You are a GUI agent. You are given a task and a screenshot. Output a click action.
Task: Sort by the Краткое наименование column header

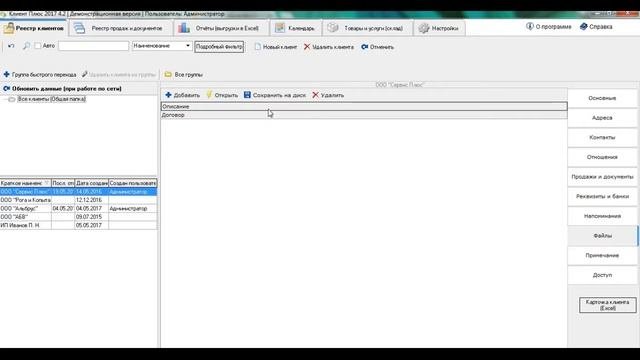25,183
